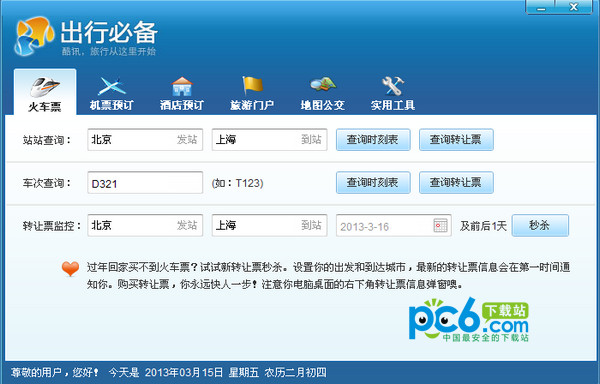Open the calendar picker icon in date field

click(440, 225)
